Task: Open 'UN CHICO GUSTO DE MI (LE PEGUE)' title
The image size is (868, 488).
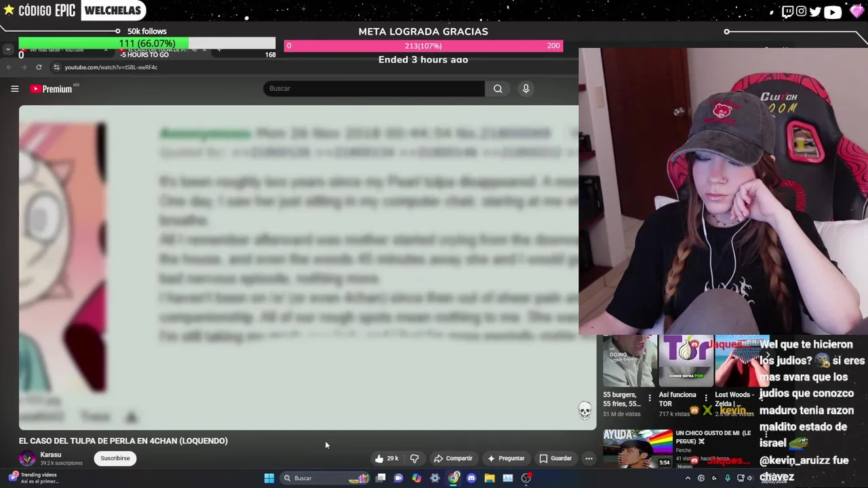Action: click(x=713, y=436)
